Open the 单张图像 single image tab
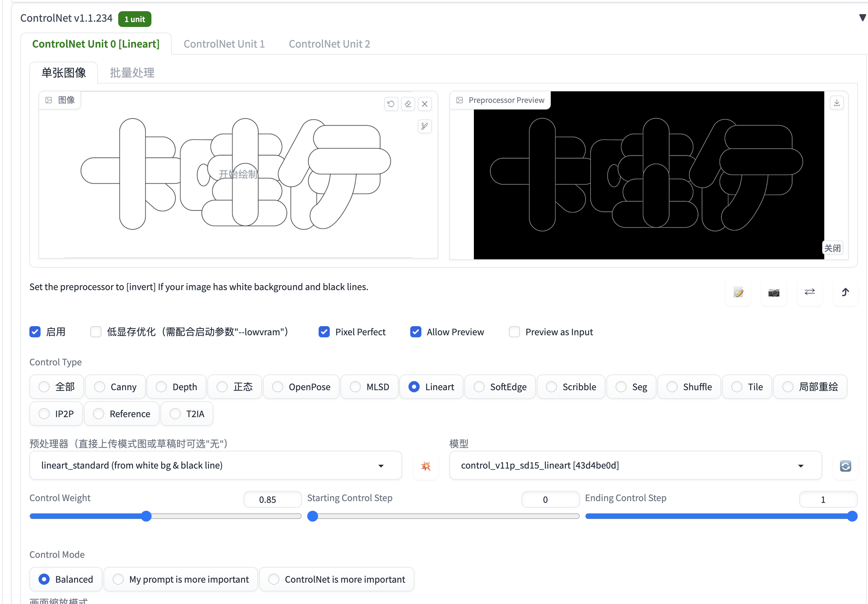The image size is (868, 604). (x=64, y=73)
